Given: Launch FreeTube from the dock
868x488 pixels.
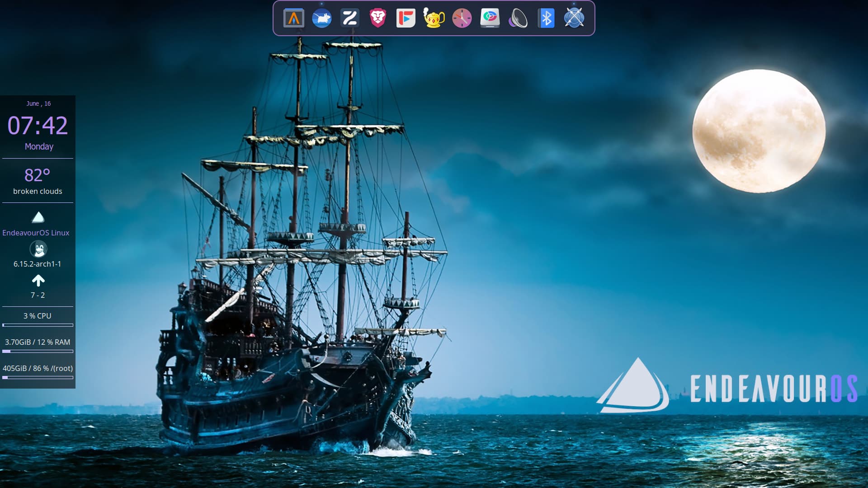Looking at the screenshot, I should [x=406, y=19].
